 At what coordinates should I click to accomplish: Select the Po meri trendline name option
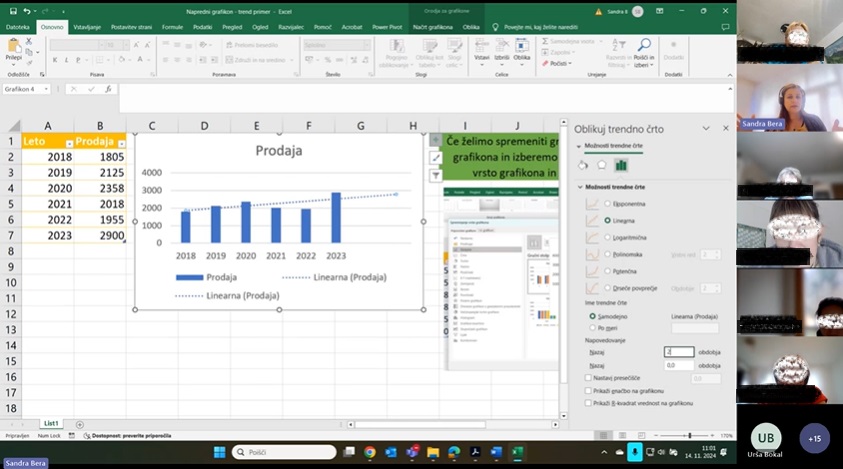[591, 327]
